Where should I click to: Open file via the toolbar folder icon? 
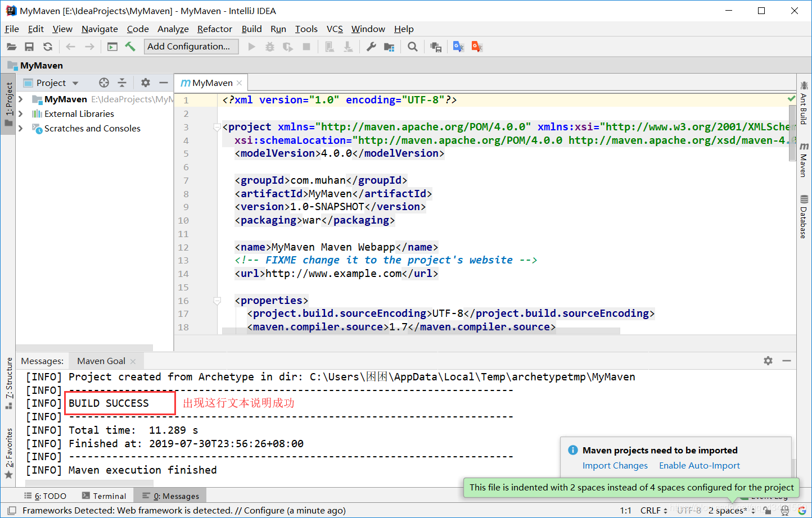coord(11,47)
